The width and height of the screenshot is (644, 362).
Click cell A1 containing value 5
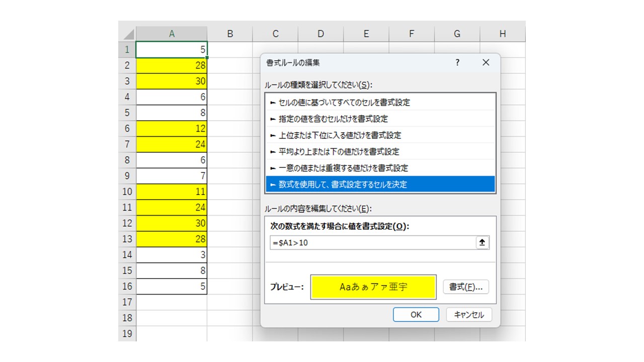[172, 50]
